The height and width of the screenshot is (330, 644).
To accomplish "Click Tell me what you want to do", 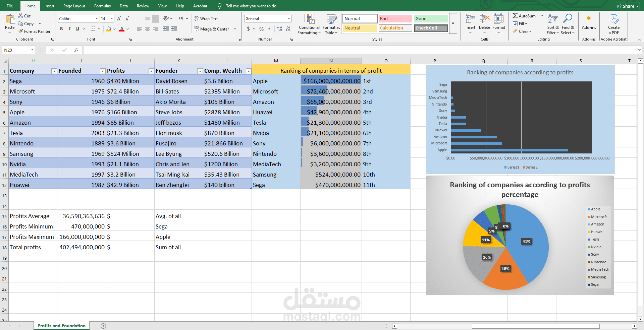I will (251, 6).
